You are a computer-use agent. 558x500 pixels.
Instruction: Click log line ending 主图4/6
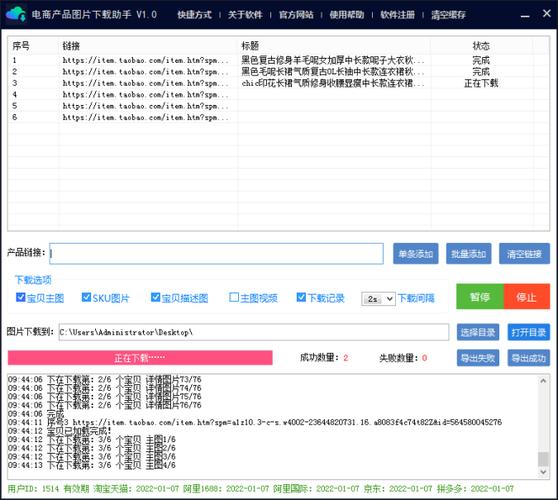pyautogui.click(x=92, y=465)
